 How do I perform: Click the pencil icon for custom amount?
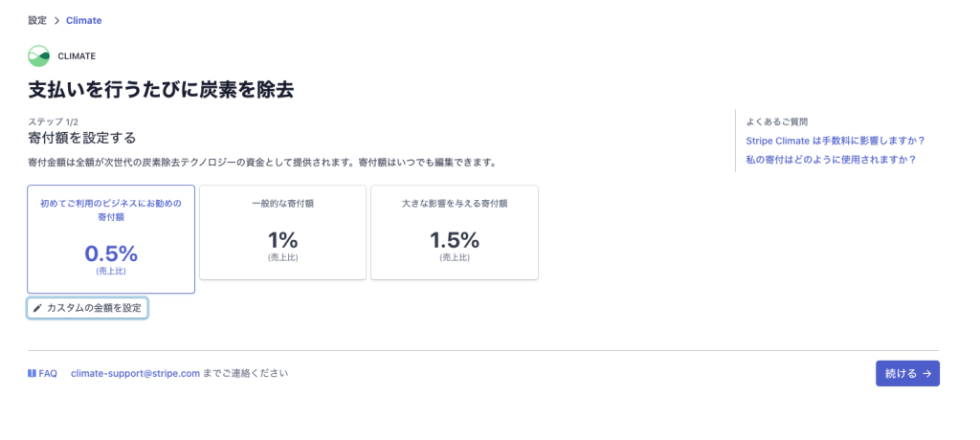(37, 308)
